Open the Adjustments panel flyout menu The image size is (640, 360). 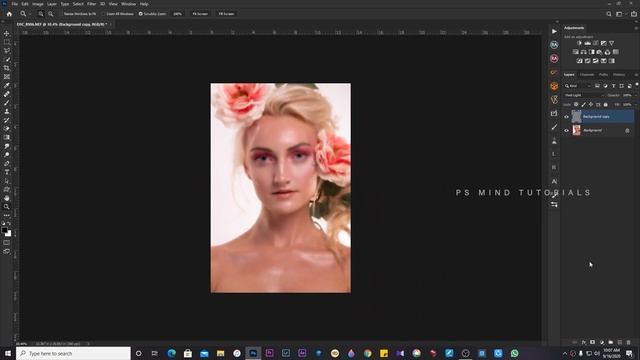[x=636, y=28]
